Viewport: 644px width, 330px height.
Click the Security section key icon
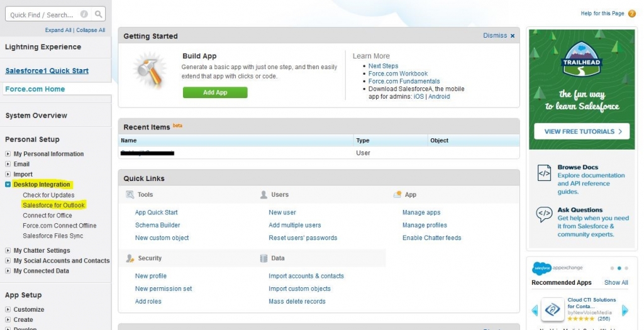tap(130, 258)
